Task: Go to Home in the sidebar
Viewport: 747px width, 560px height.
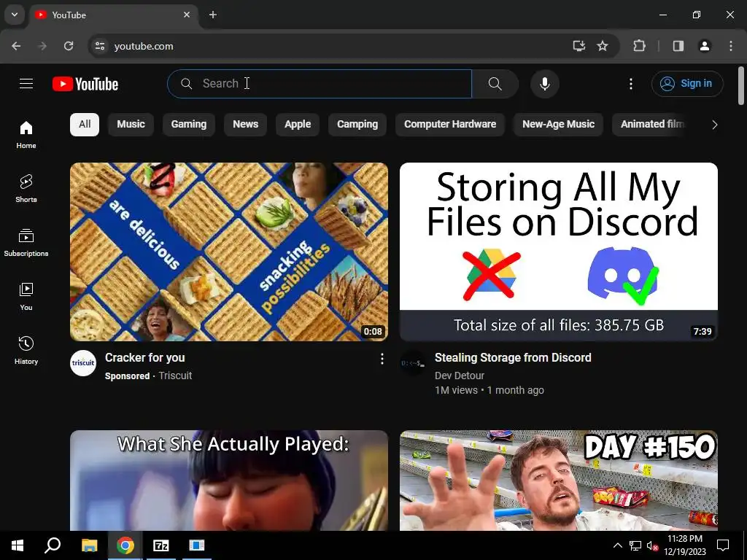Action: 26,135
